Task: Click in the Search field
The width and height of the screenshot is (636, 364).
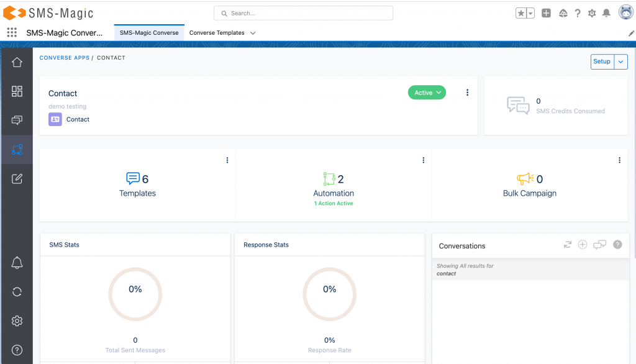Action: pos(303,13)
